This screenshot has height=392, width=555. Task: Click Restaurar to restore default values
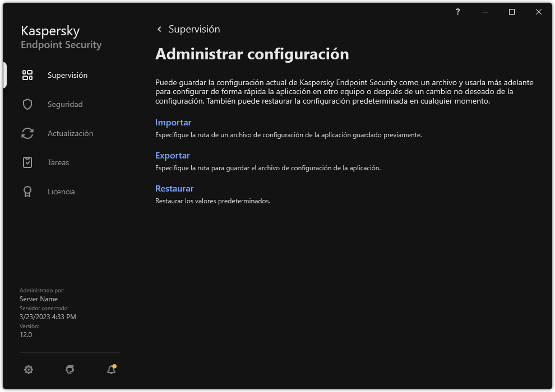coord(174,189)
